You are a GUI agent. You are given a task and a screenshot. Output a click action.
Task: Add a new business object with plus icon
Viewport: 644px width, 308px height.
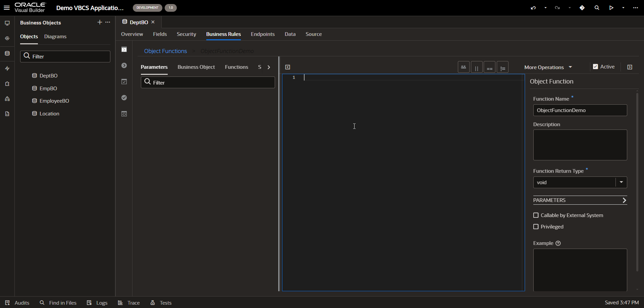[x=100, y=22]
